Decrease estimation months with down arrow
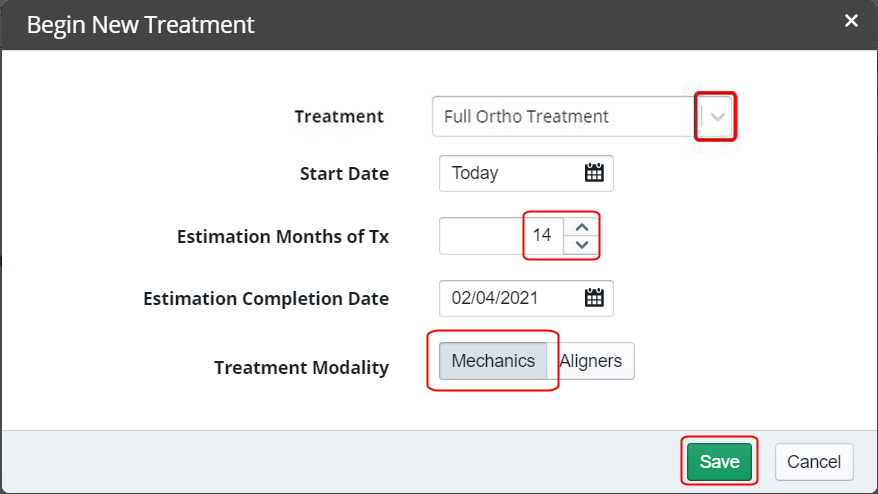 [582, 245]
